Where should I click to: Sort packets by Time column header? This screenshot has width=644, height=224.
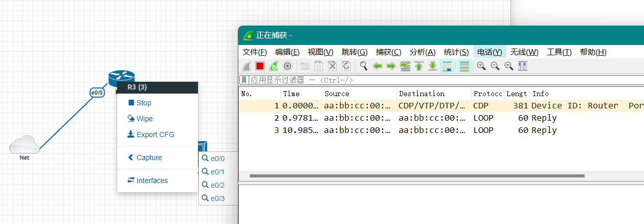coord(301,94)
